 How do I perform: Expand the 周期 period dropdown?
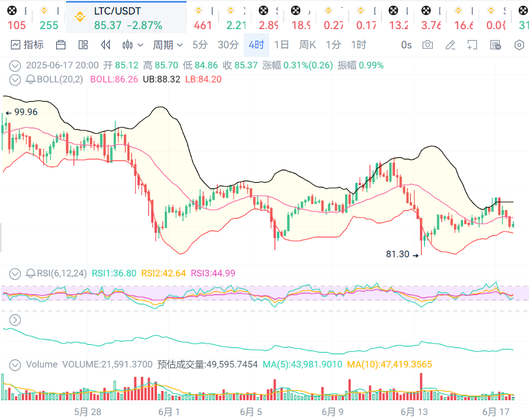(168, 45)
